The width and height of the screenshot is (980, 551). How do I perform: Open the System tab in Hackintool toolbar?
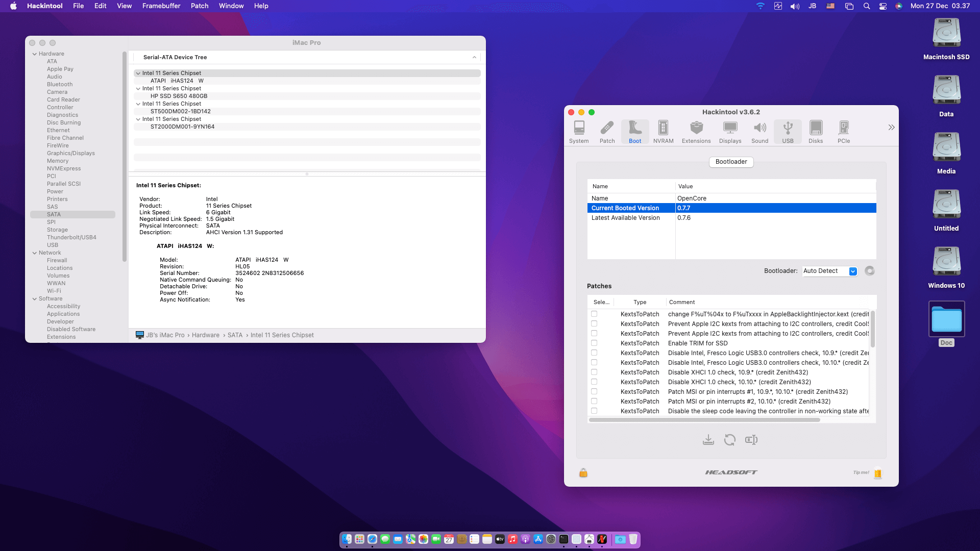tap(579, 132)
